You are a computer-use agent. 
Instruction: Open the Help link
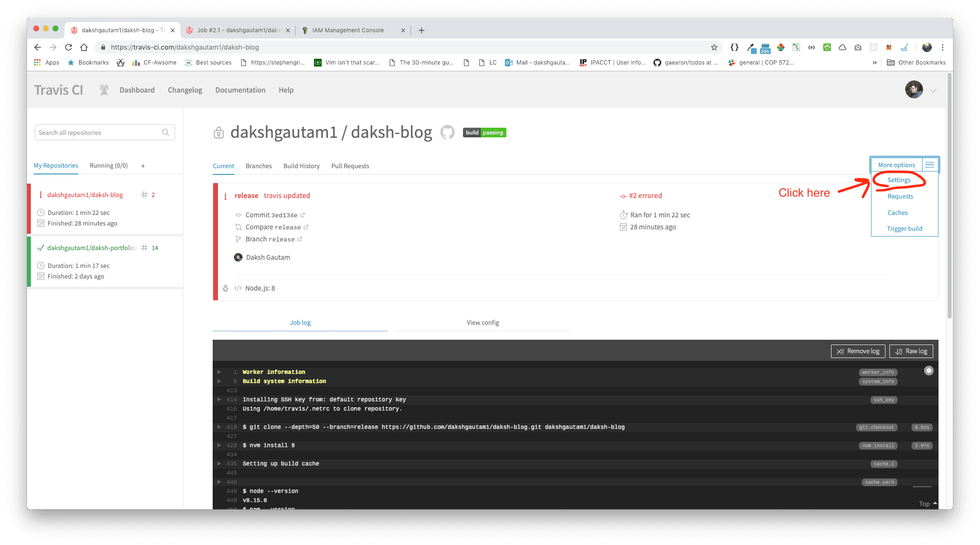286,90
